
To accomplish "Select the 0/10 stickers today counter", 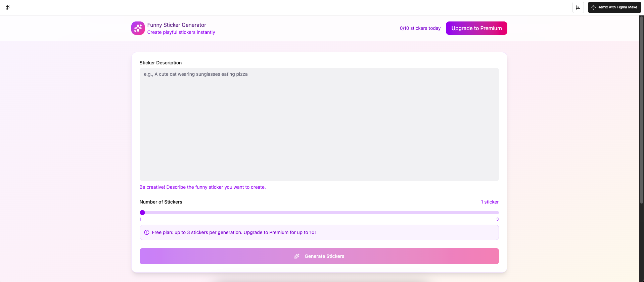I will click(x=420, y=28).
